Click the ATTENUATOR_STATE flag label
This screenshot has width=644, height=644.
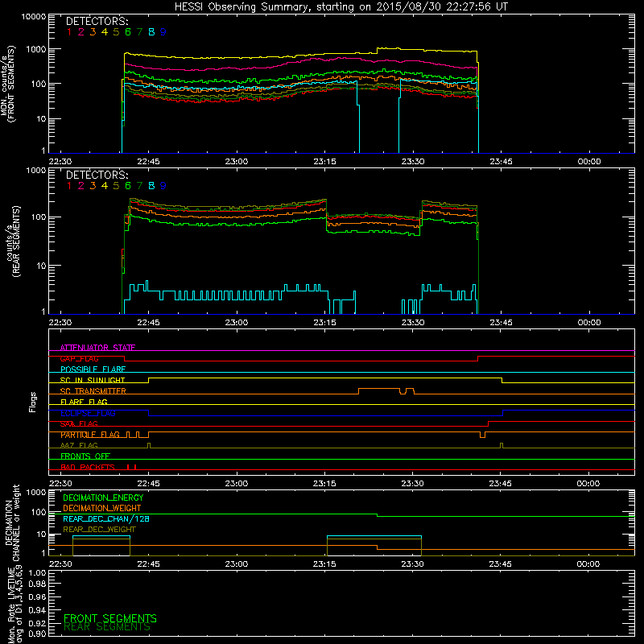tap(97, 348)
